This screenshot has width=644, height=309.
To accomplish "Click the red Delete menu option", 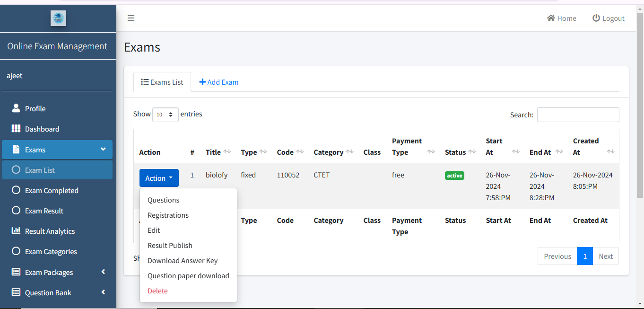I will coord(157,291).
